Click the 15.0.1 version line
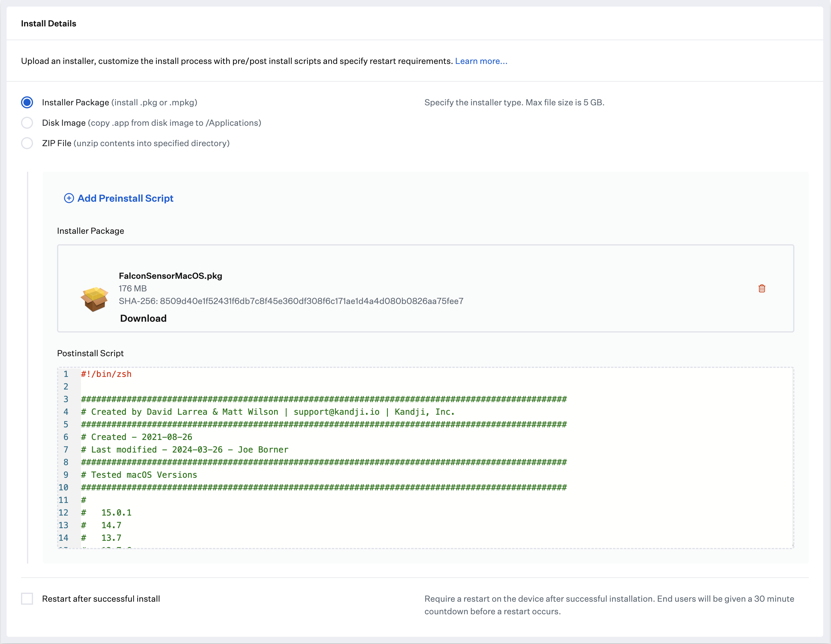Viewport: 831px width, 644px height. [106, 512]
